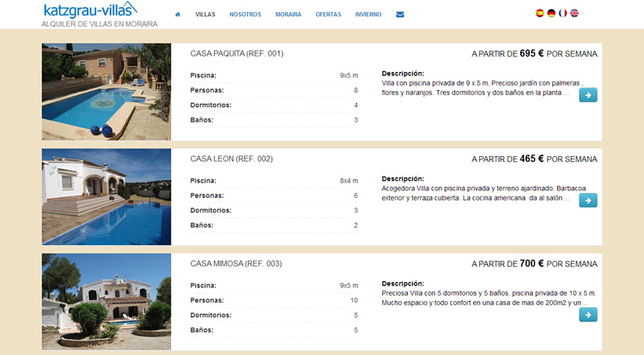
Task: Select Casa Leon Piscina value 8x4 m
Action: 349,181
